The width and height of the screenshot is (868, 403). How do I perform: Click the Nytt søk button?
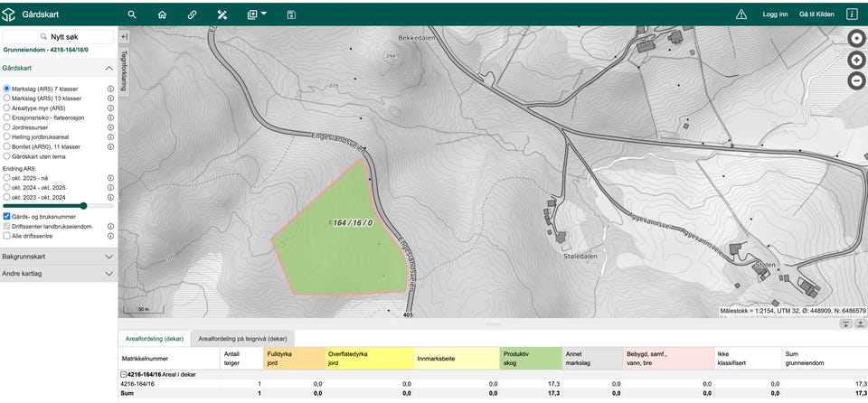click(58, 36)
